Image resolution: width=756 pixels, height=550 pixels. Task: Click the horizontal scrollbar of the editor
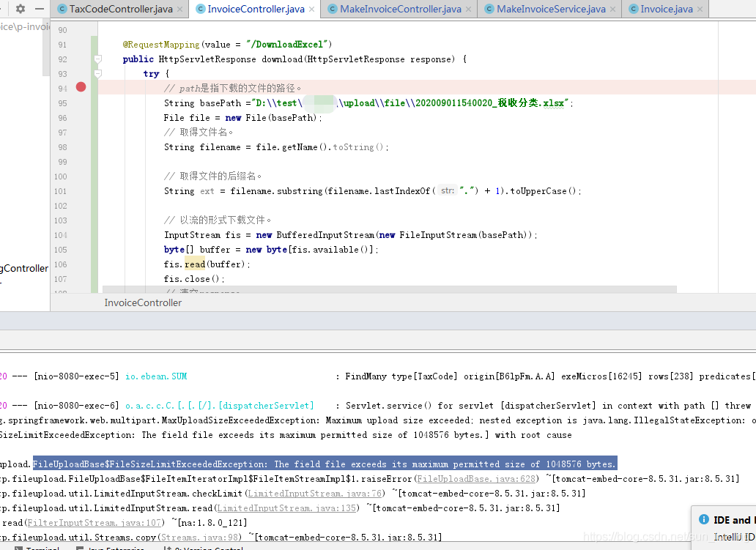click(x=389, y=289)
